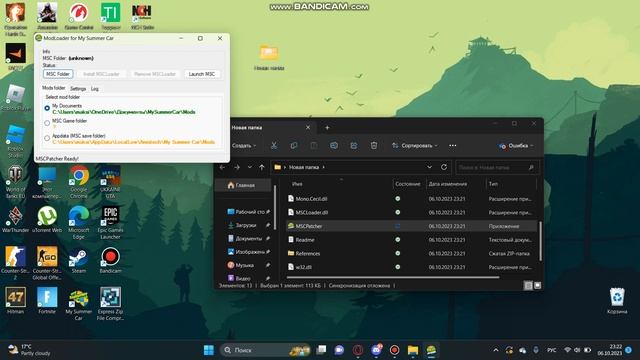Image resolution: width=640 pixels, height=360 pixels.
Task: Click the Share icon in Explorer toolbar
Action: pyautogui.click(x=354, y=146)
